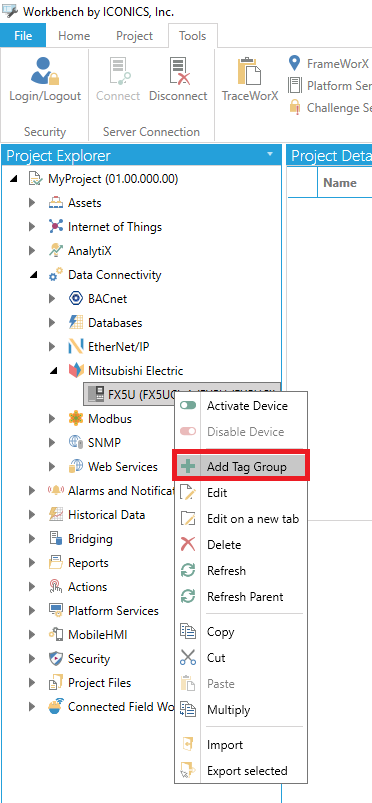Screen dimensions: 372x803
Task: Click the Modbus node icon
Action: tap(75, 418)
